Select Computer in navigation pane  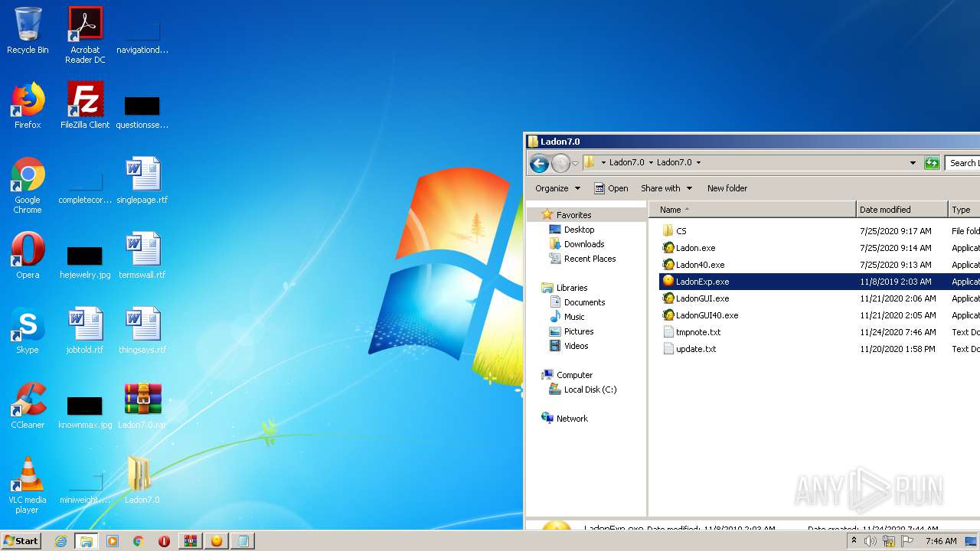point(574,375)
